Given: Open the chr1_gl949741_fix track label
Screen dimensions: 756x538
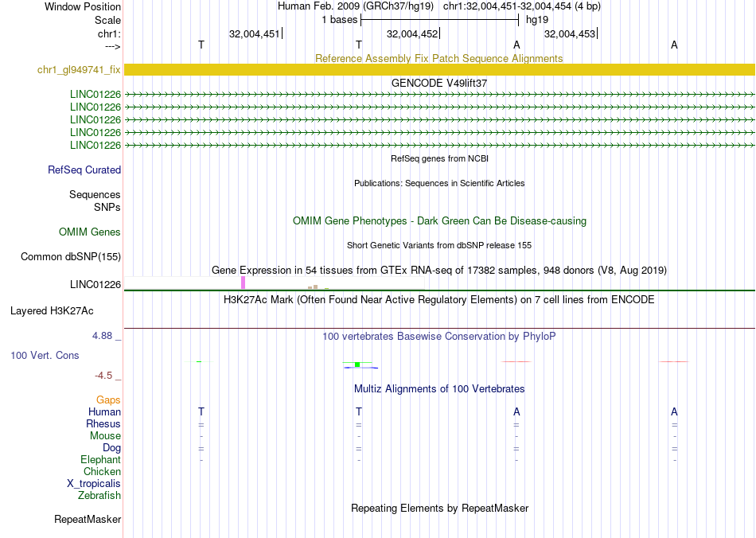Looking at the screenshot, I should [79, 69].
